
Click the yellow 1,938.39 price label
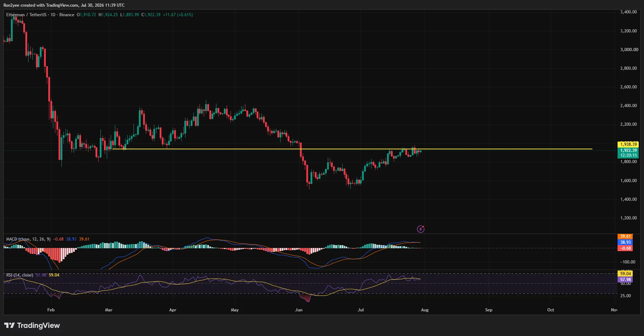(628, 144)
